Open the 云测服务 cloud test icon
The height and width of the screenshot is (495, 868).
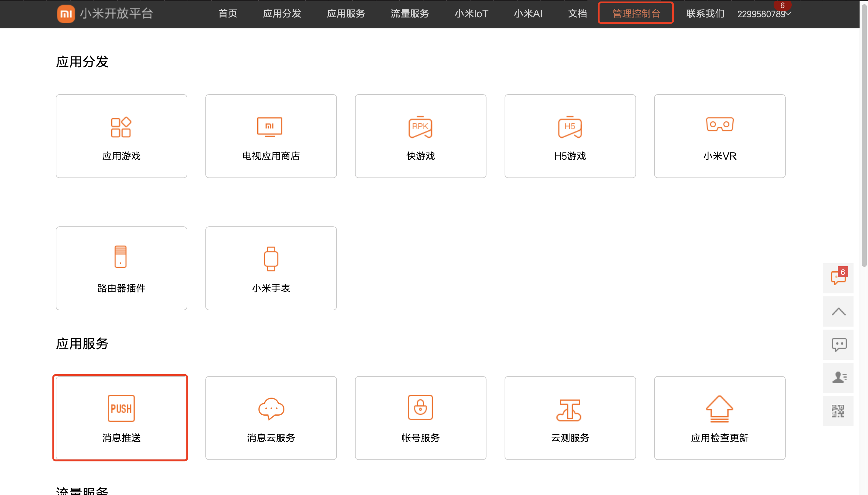[569, 410]
